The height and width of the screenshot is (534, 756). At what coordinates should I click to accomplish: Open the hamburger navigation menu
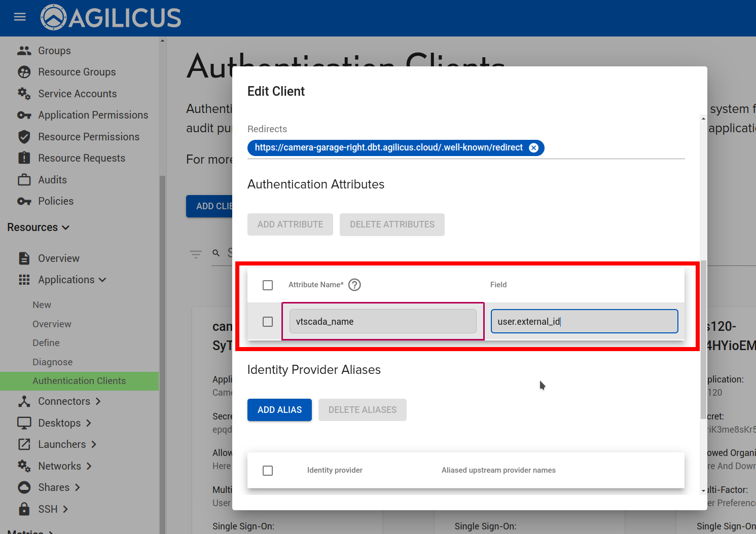tap(20, 17)
